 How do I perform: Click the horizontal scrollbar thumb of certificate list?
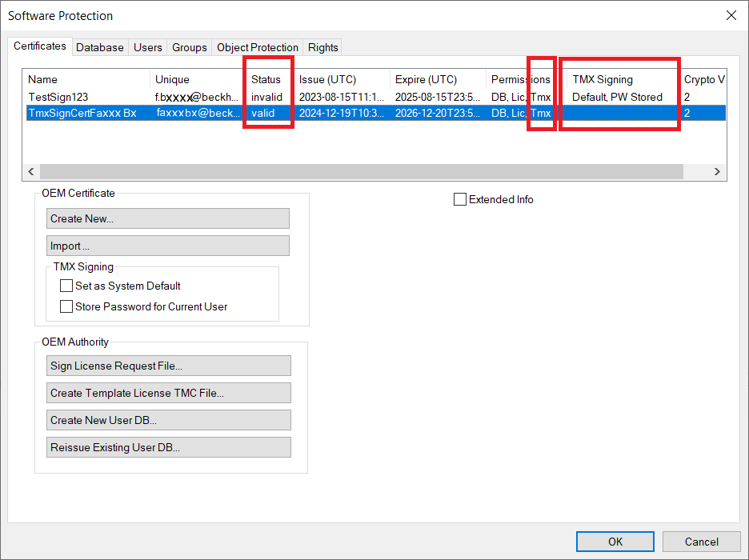point(362,171)
